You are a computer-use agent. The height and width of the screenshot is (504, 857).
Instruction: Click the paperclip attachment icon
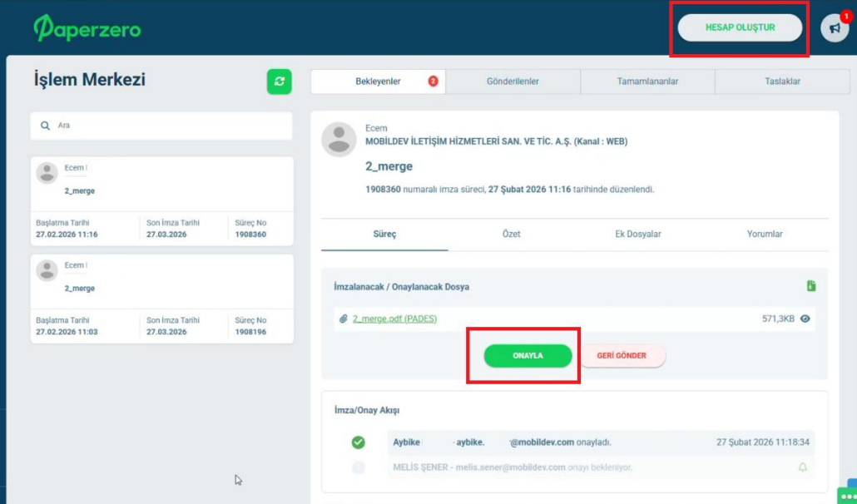pos(343,319)
